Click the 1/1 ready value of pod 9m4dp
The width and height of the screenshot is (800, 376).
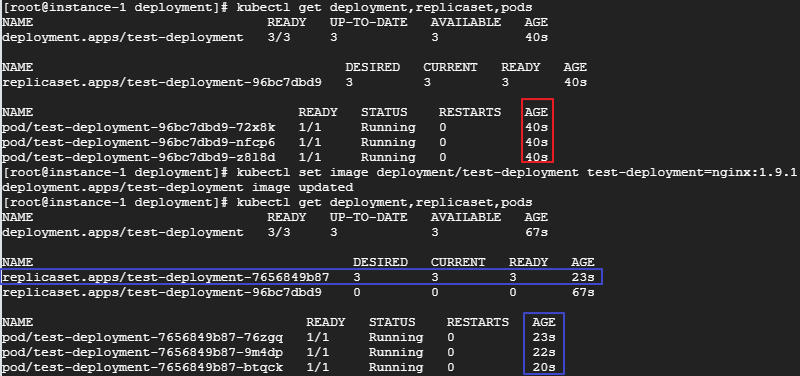click(x=318, y=353)
